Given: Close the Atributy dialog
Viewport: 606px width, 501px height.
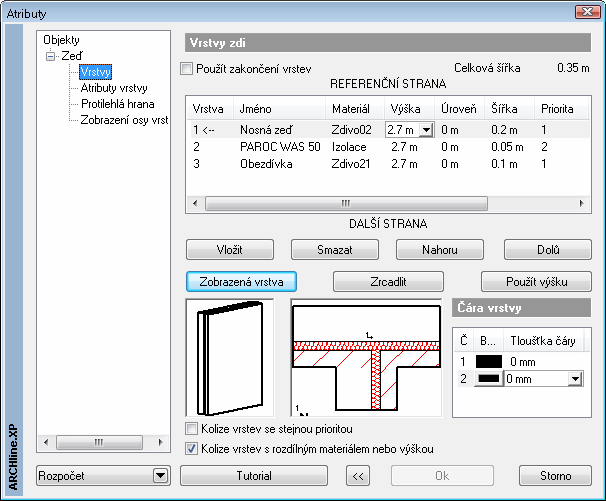Looking at the screenshot, I should point(587,12).
